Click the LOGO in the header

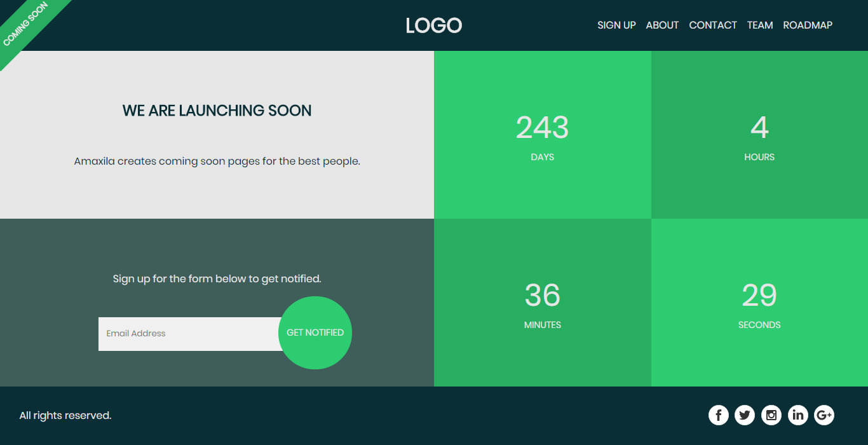tap(434, 25)
